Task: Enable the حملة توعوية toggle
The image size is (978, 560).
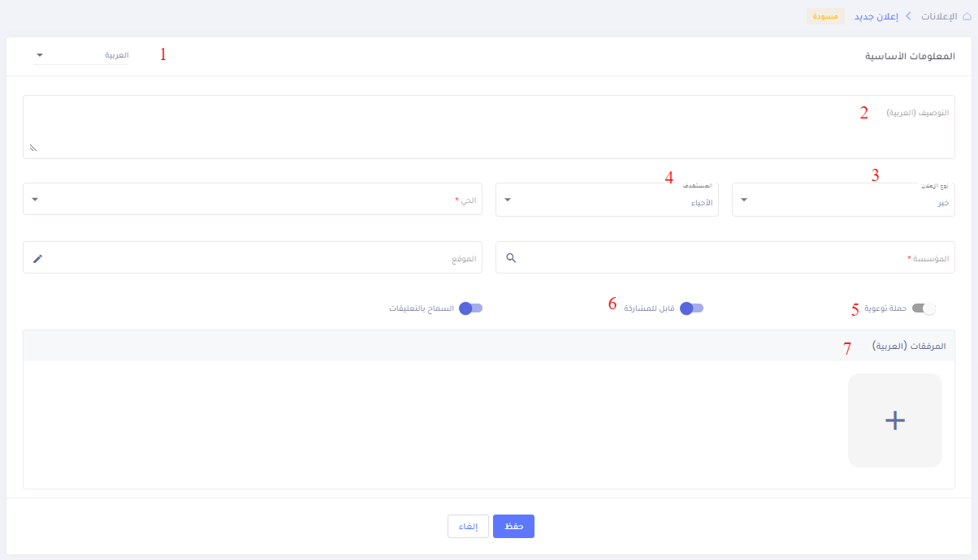Action: coord(924,308)
